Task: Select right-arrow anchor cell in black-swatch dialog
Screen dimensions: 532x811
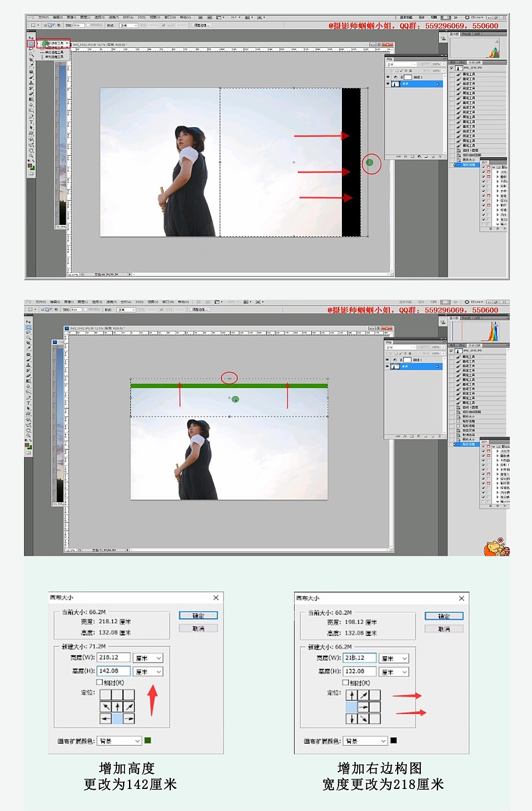Action: coord(363,707)
